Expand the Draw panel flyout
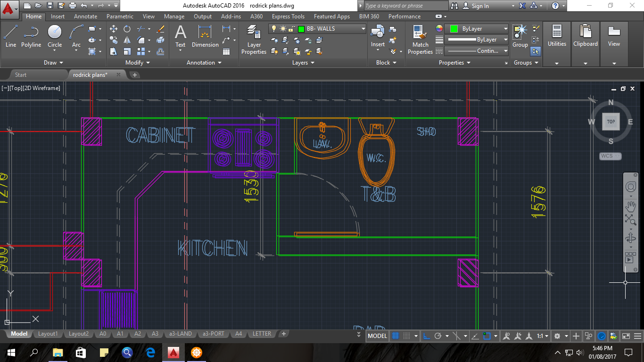644x362 pixels. click(53, 63)
